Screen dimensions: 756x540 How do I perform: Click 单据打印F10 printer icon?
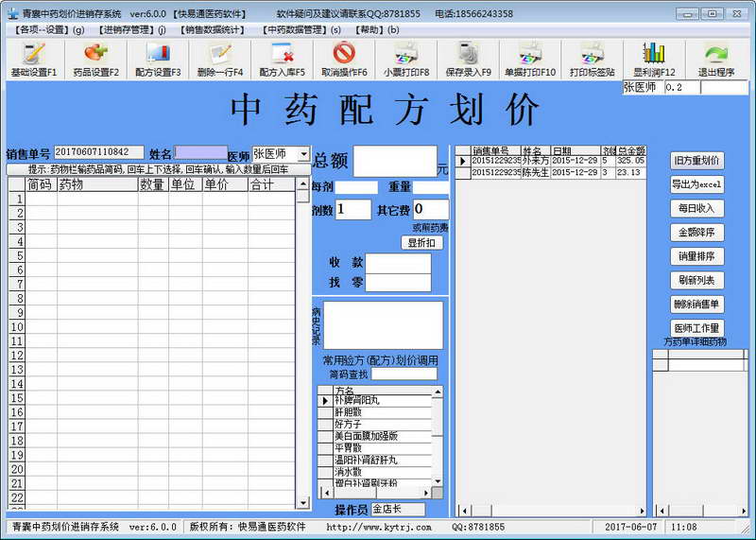coord(530,60)
